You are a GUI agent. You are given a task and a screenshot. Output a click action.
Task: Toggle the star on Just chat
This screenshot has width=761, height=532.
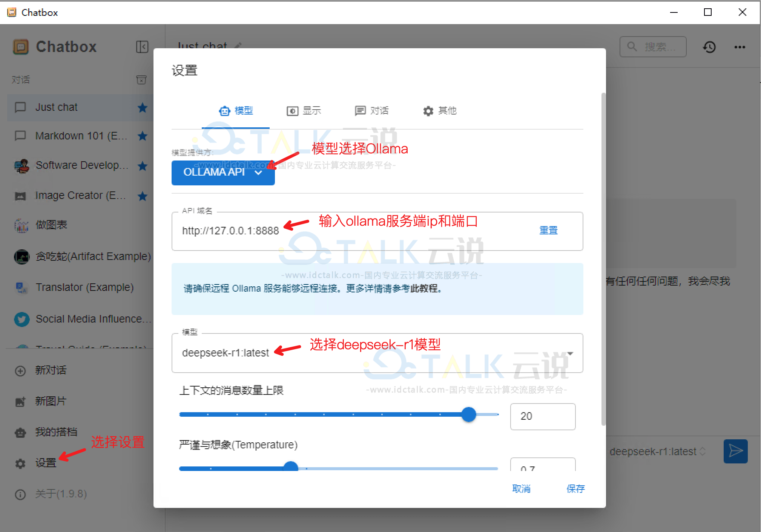click(x=143, y=107)
